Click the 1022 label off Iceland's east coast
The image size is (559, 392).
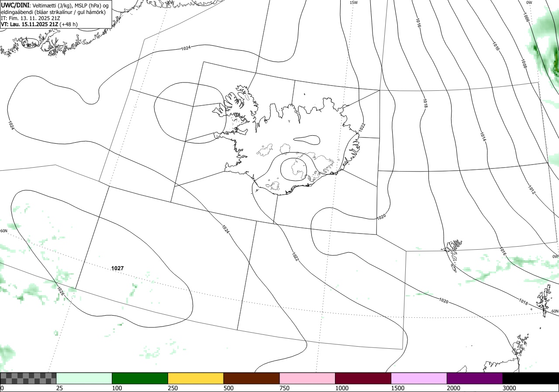tap(362, 127)
